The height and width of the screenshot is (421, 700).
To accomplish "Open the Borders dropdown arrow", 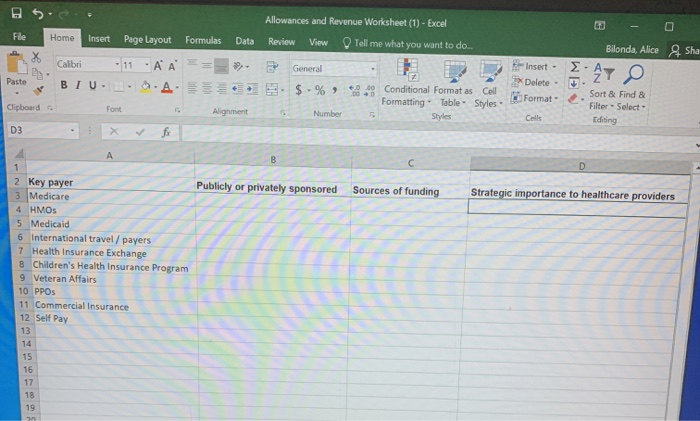I will [x=129, y=86].
